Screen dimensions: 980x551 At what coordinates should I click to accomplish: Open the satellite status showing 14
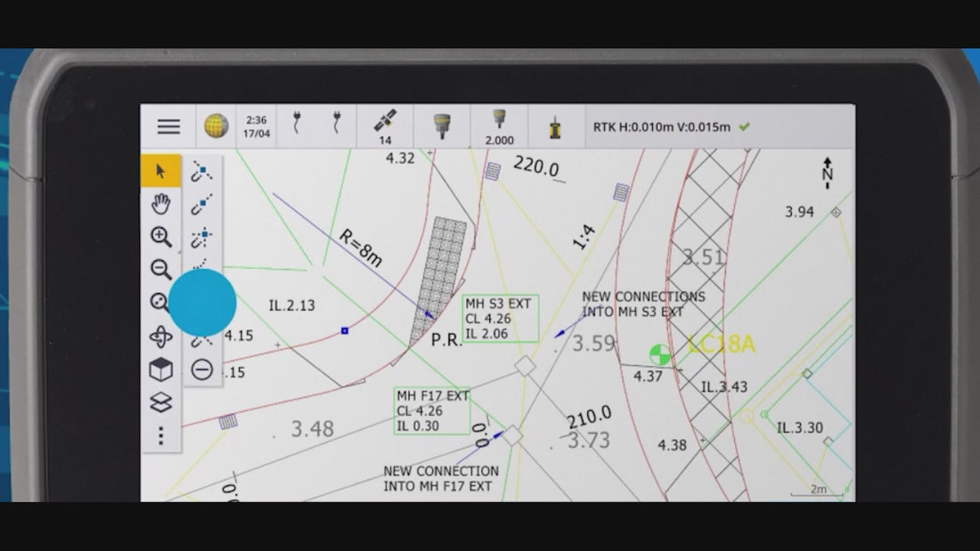(x=385, y=126)
